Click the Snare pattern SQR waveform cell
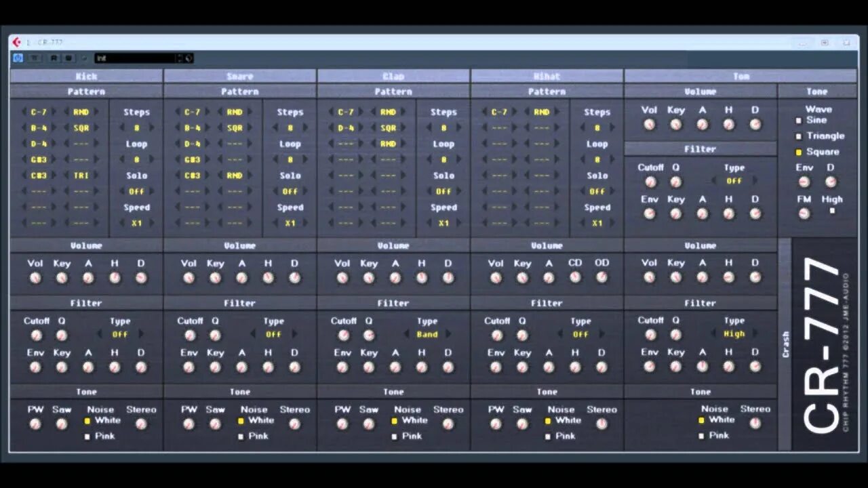The width and height of the screenshot is (868, 488). pyautogui.click(x=235, y=128)
